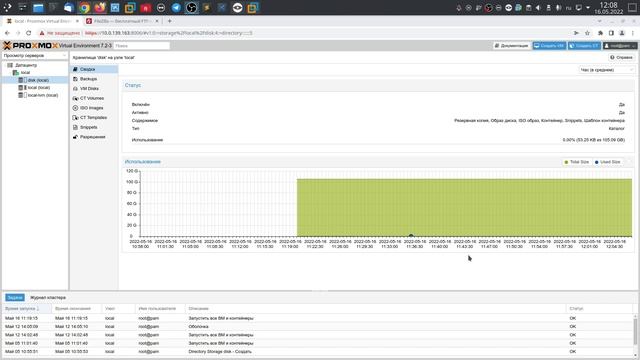The image size is (640, 360).
Task: Open the Snippets menu item
Action: click(94, 127)
